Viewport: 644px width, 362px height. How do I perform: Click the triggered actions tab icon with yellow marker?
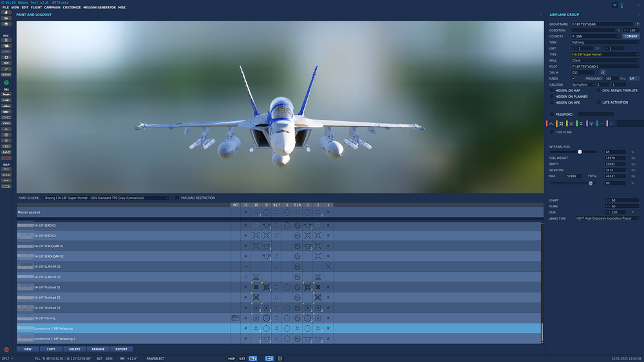[571, 124]
